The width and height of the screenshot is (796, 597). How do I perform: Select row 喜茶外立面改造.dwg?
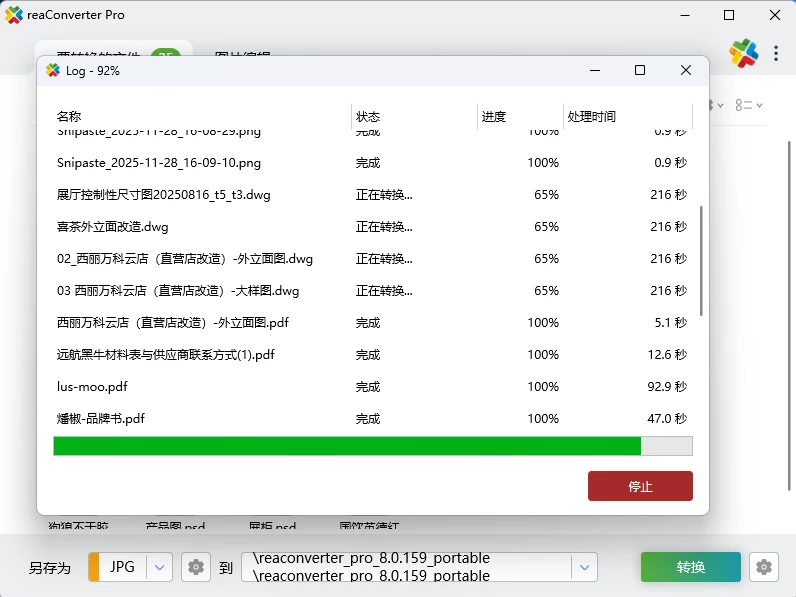tap(372, 226)
